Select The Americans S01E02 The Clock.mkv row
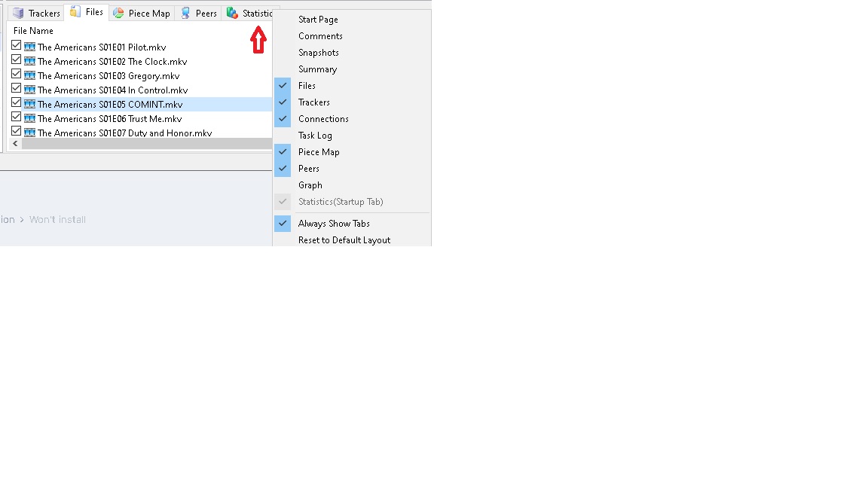Image resolution: width=868 pixels, height=488 pixels. pos(141,62)
